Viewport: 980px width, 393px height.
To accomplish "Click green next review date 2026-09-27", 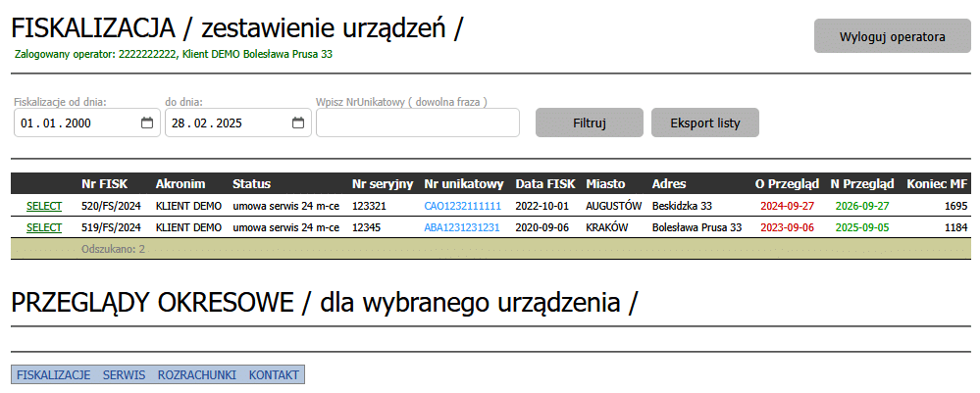I will (862, 206).
